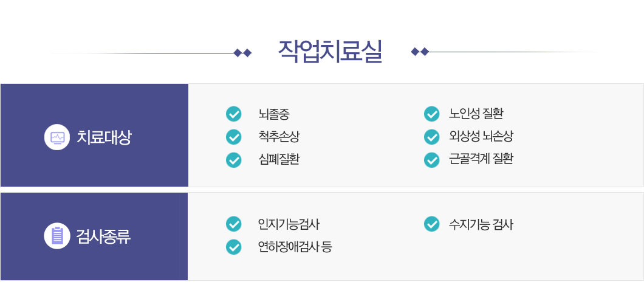Screen dimensions: 644x293
Task: Select the 근골격계 질환 text
Action: pos(481,159)
